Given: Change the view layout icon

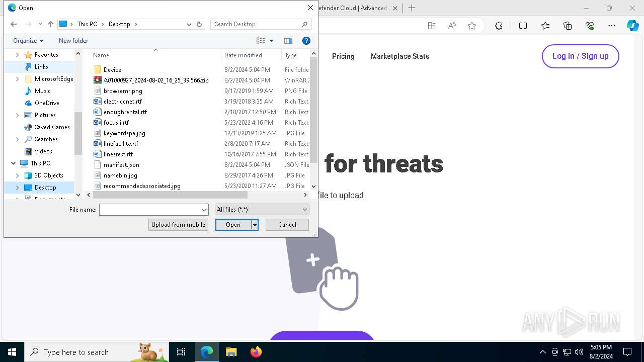Looking at the screenshot, I should 261,41.
